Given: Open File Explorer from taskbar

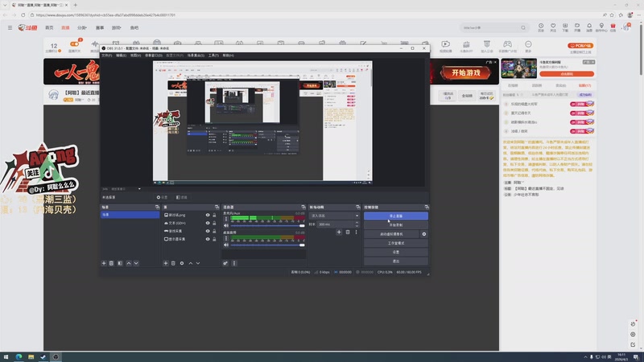Looking at the screenshot, I should [x=31, y=357].
